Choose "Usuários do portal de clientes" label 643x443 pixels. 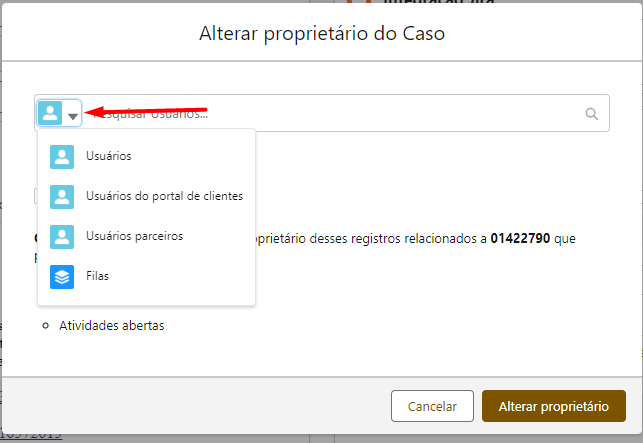pos(164,196)
